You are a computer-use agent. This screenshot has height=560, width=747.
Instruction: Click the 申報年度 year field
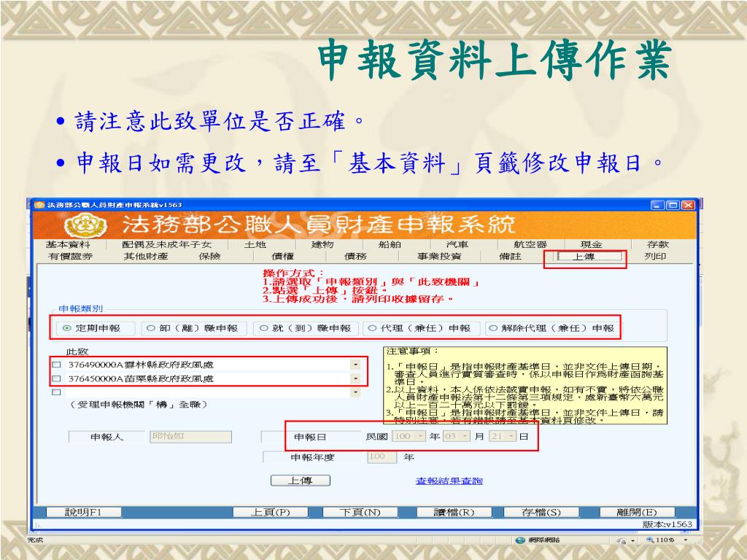click(x=382, y=456)
